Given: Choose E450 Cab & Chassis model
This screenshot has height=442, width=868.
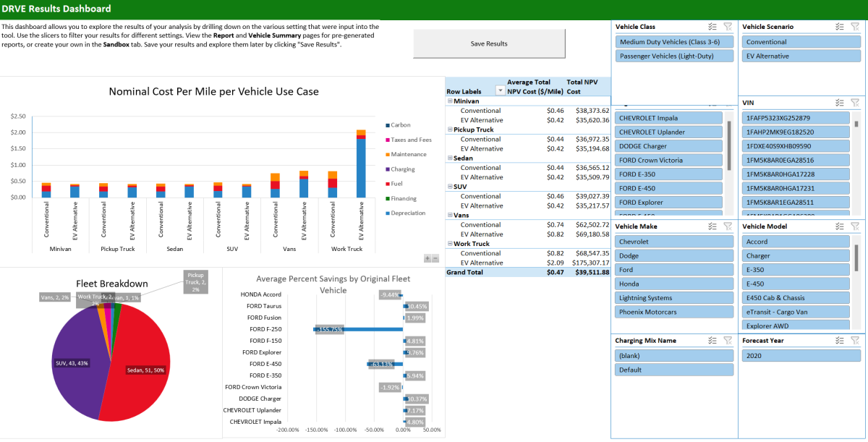Looking at the screenshot, I should point(796,298).
